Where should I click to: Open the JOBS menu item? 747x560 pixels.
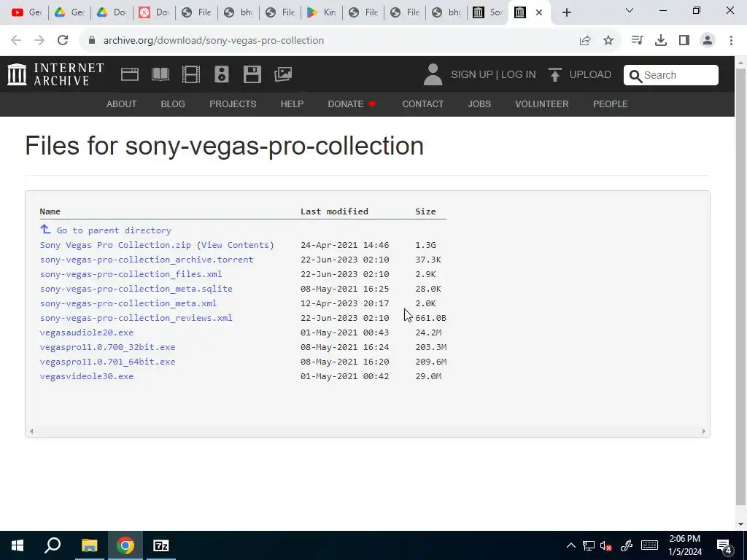(x=479, y=104)
